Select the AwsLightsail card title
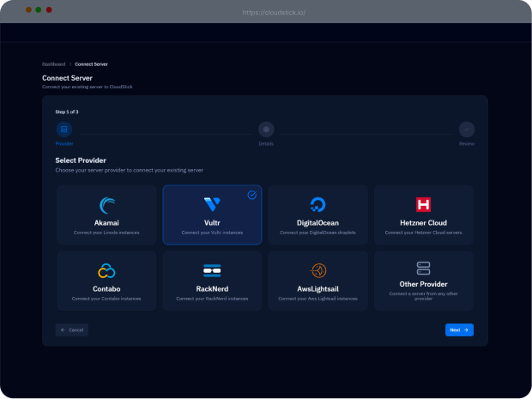This screenshot has width=532, height=399. click(317, 289)
